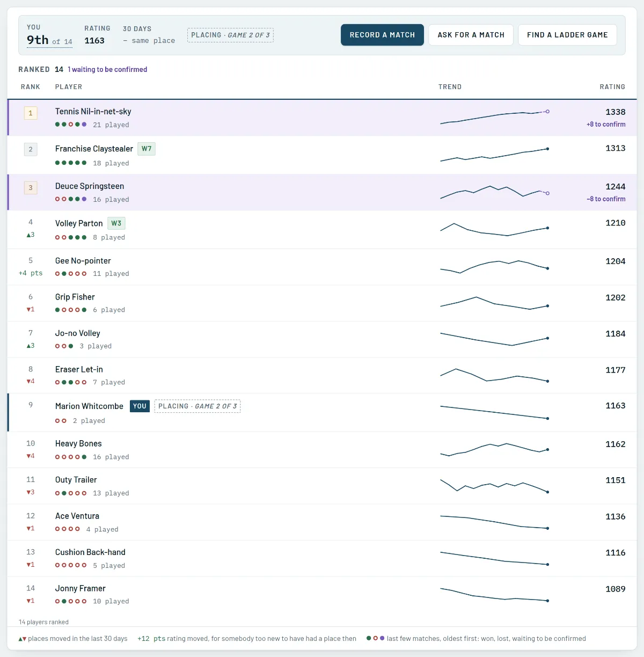Click the PLAYER column header
The width and height of the screenshot is (644, 657).
click(69, 87)
